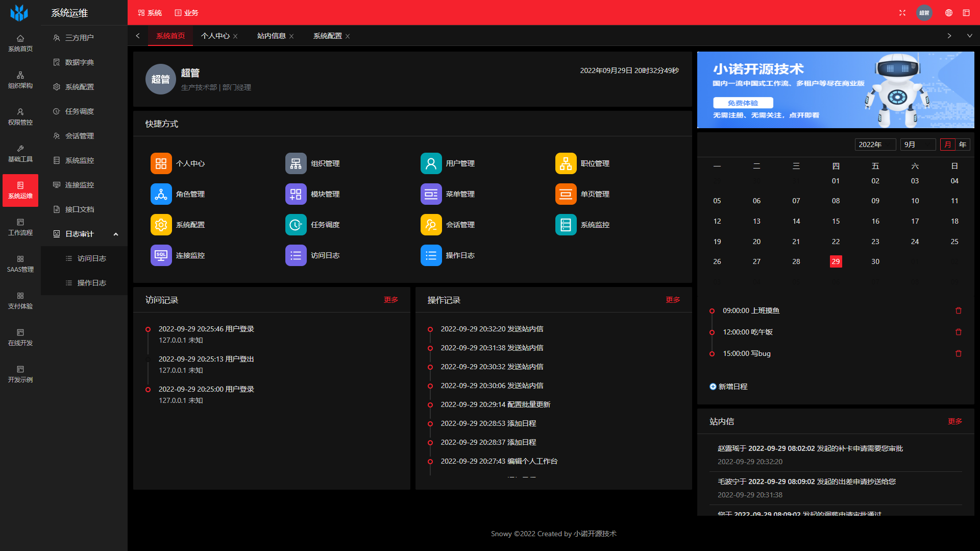Click 更多 in 操作记录 panel
This screenshot has height=551, width=980.
[673, 300]
